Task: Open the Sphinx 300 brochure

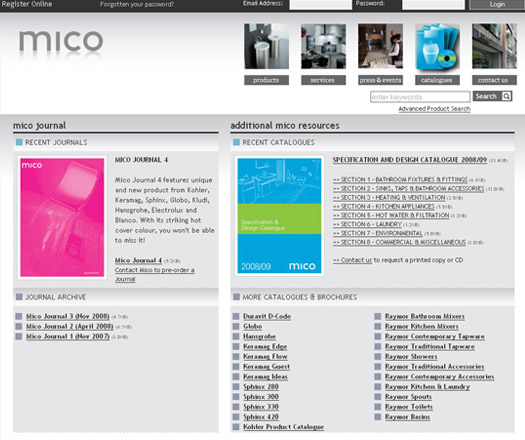Action: (261, 396)
